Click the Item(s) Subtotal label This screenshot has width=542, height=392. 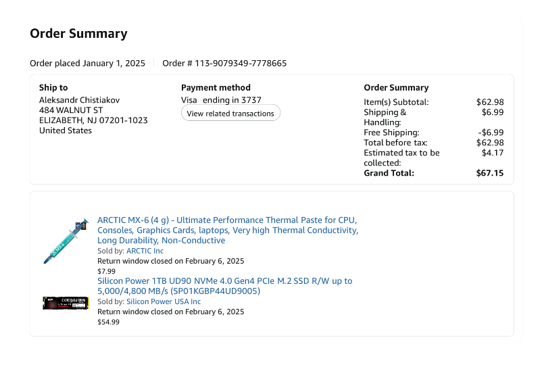coord(396,102)
